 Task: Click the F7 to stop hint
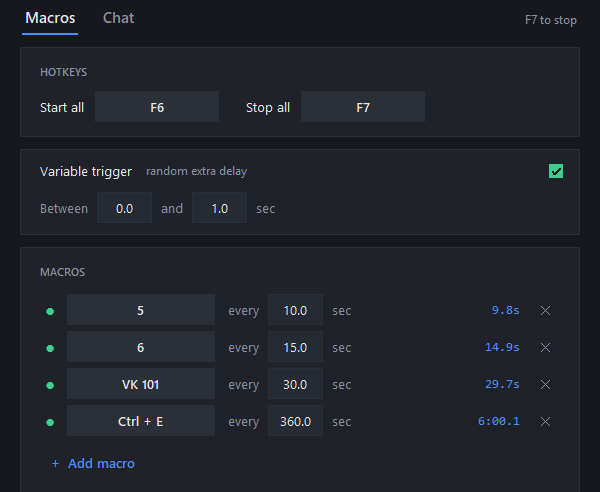click(551, 20)
